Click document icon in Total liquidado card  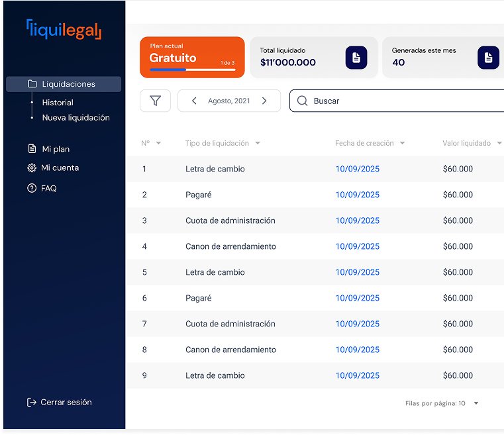tap(356, 58)
